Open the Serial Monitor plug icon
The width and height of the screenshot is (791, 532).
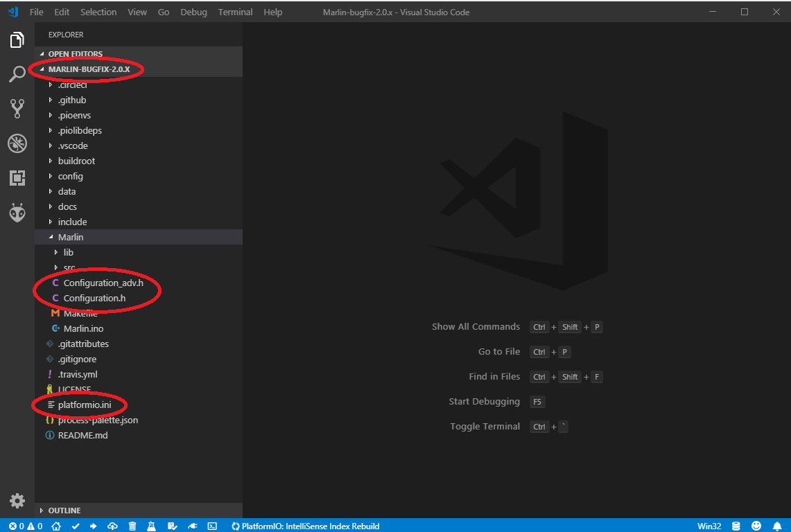click(x=192, y=526)
